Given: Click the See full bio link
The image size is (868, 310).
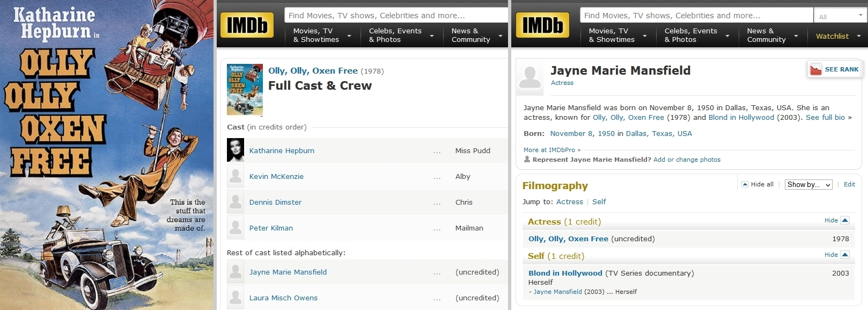Looking at the screenshot, I should (x=825, y=118).
